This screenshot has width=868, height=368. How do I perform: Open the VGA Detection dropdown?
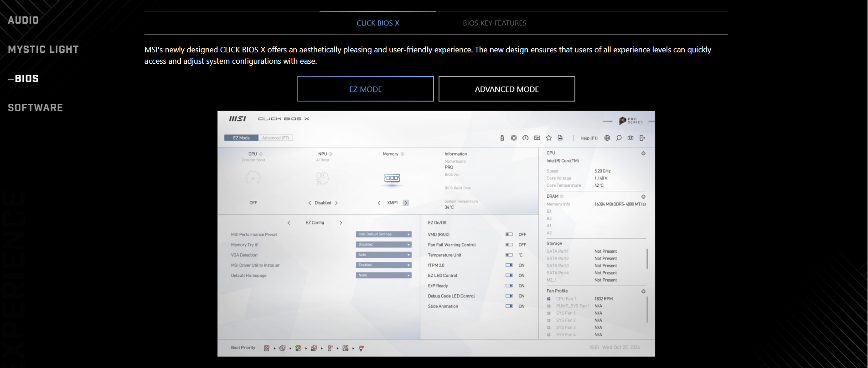(x=383, y=255)
